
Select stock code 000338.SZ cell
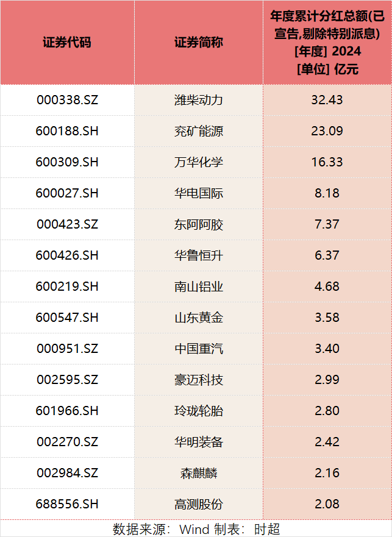67,100
